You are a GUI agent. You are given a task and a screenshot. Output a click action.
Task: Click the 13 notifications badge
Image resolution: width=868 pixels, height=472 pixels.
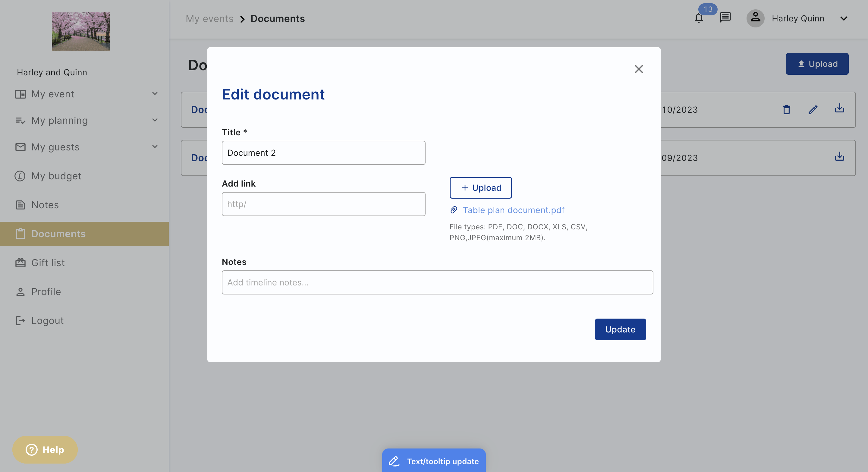click(x=708, y=9)
